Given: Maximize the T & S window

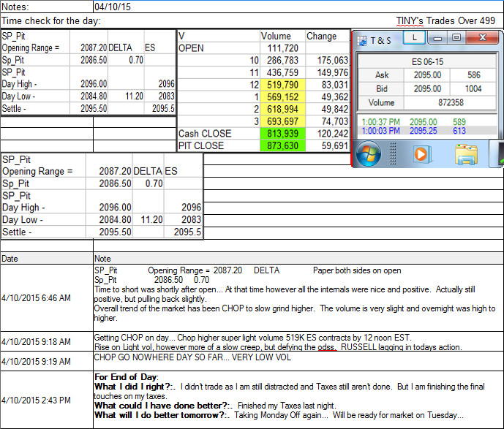Looking at the screenshot, I should 456,37.
